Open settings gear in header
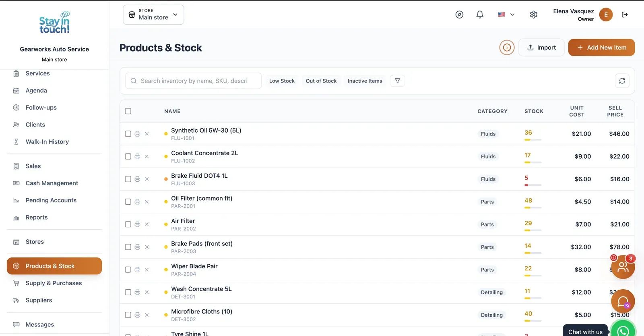 click(534, 15)
